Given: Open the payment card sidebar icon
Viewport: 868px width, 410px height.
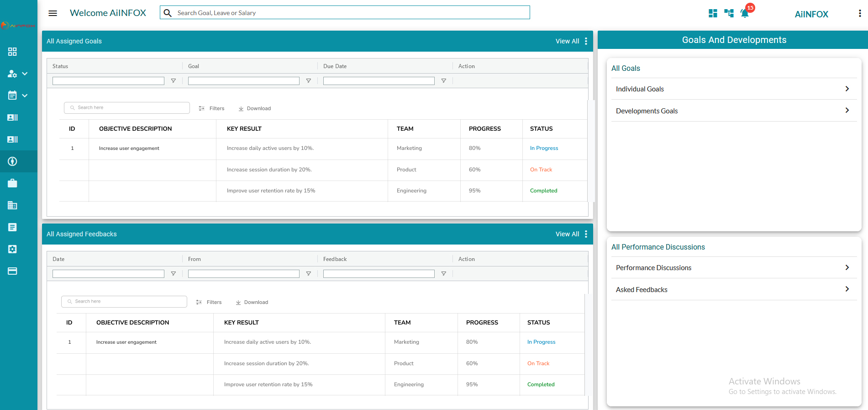Looking at the screenshot, I should pyautogui.click(x=12, y=271).
